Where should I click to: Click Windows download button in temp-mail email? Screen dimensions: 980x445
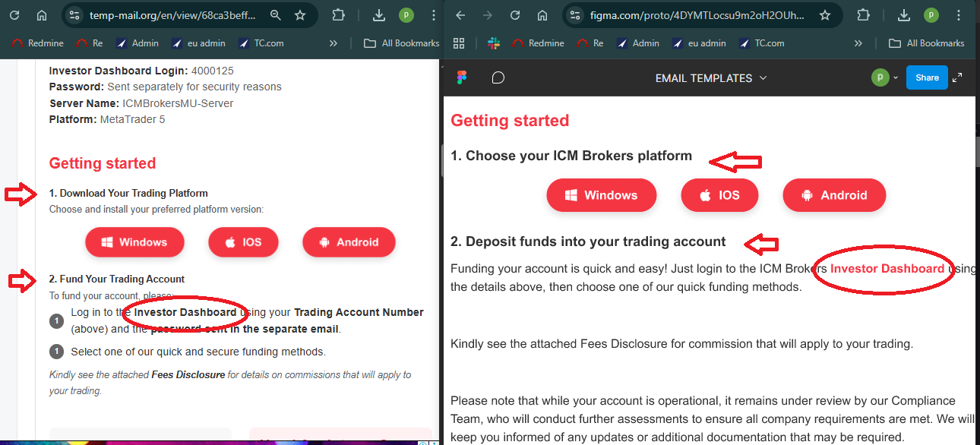coord(134,242)
